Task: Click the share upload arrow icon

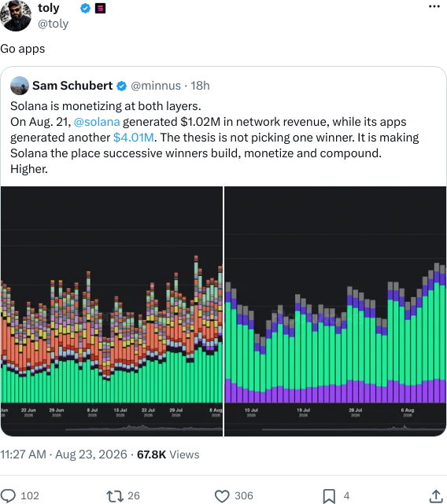Action: point(436,496)
